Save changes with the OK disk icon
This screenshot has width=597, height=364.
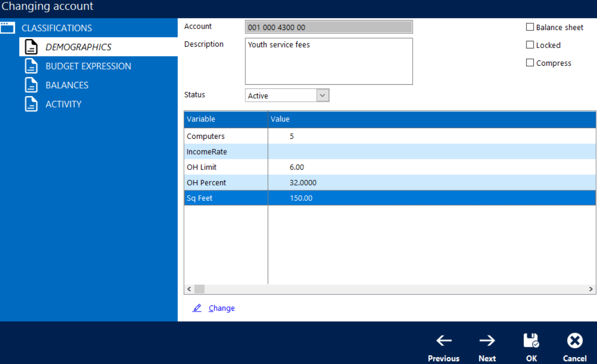click(531, 341)
